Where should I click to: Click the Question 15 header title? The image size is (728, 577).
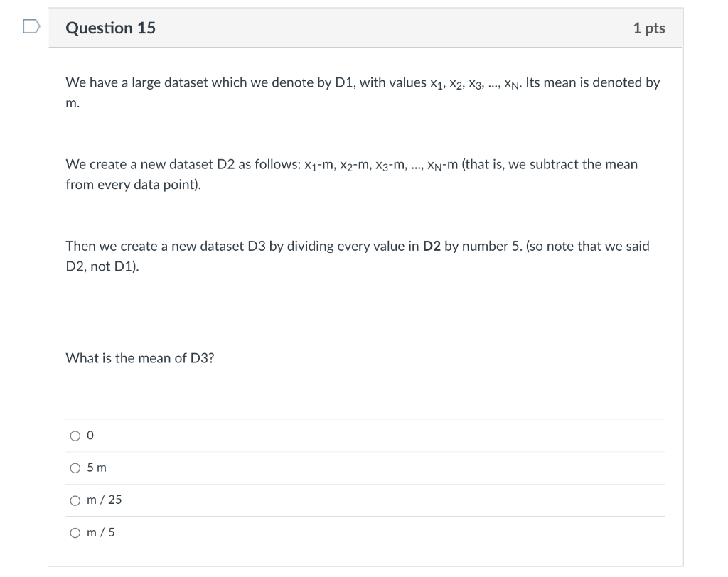(110, 28)
